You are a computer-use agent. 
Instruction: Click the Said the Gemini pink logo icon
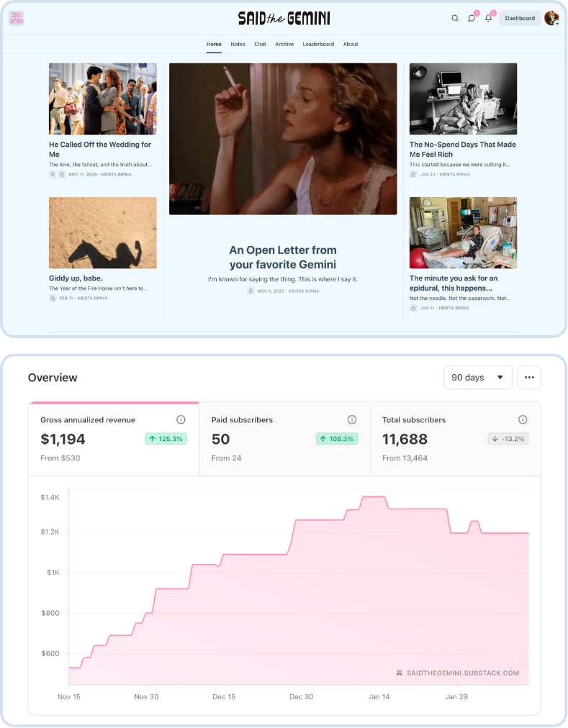tap(17, 18)
